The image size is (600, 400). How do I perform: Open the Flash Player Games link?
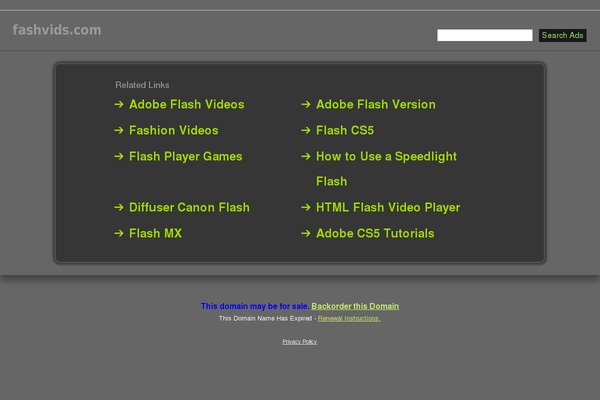[x=186, y=157]
